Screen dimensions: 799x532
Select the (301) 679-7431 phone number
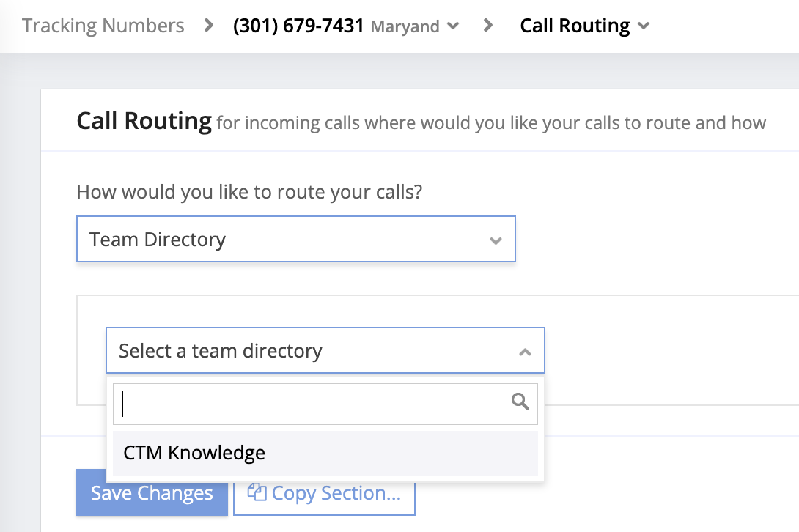[298, 26]
